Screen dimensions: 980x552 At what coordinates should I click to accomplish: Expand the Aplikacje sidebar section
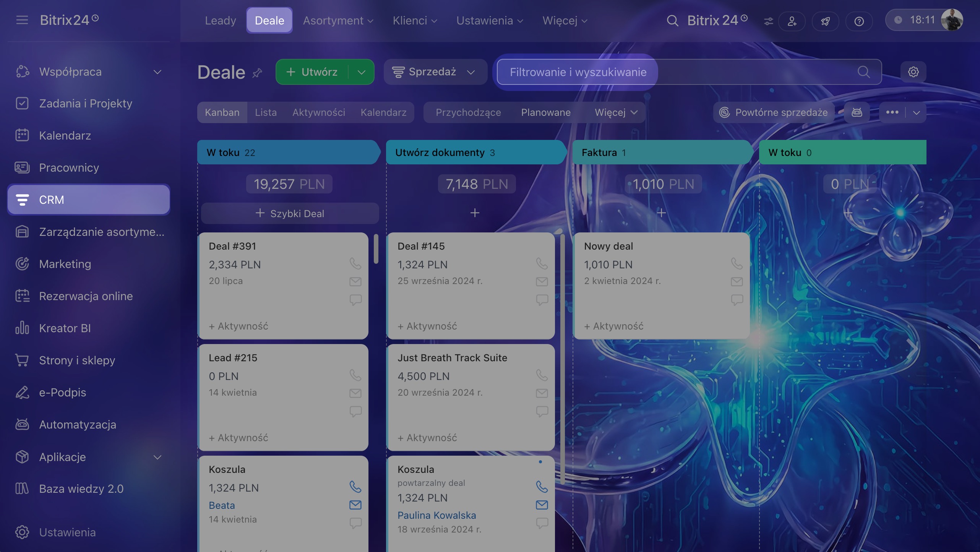tap(157, 457)
